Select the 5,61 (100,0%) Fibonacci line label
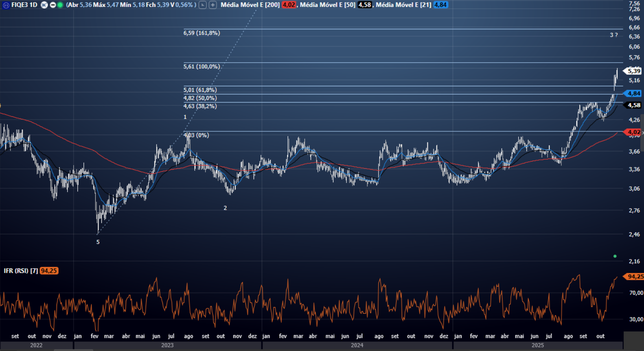 click(202, 66)
